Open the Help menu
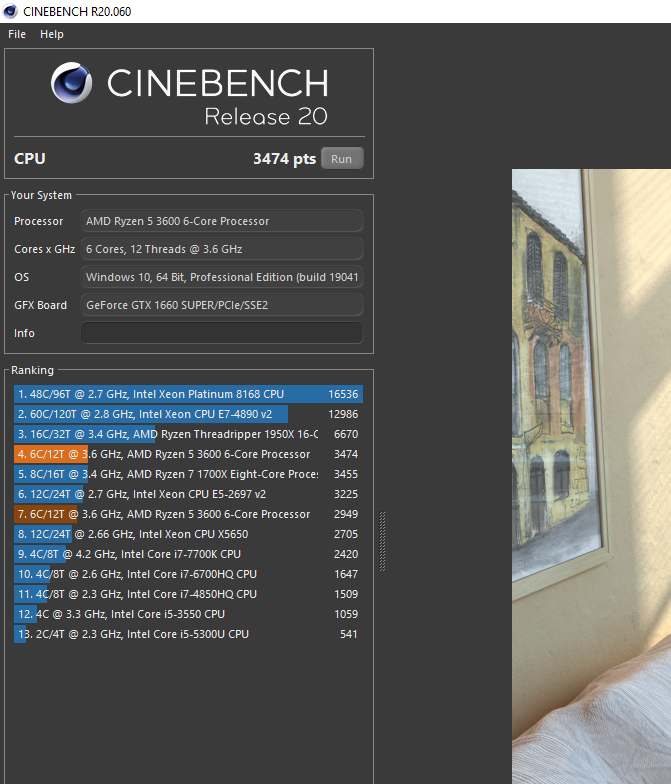This screenshot has width=671, height=784. pos(52,34)
